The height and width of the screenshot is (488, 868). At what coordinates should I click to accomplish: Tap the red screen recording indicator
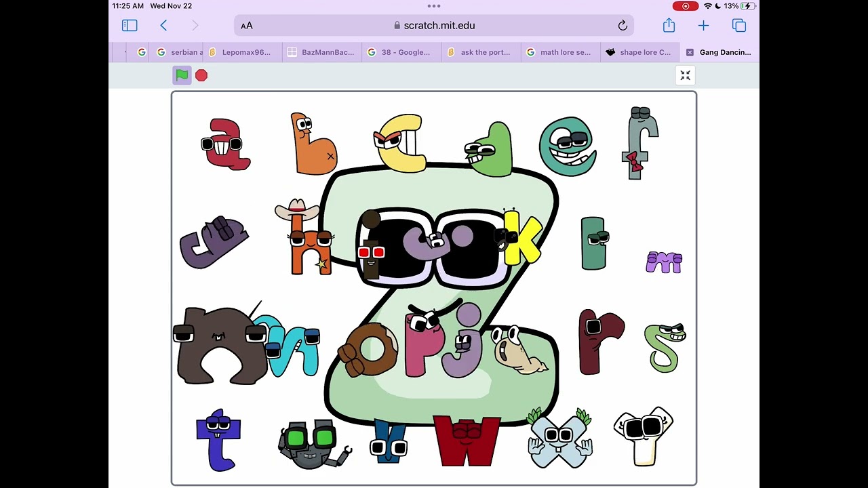pos(686,6)
